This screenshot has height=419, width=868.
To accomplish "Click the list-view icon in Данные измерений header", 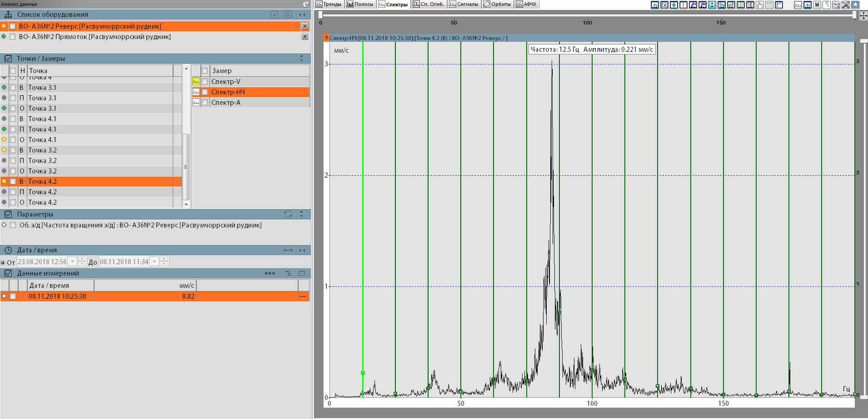I will coord(288,273).
